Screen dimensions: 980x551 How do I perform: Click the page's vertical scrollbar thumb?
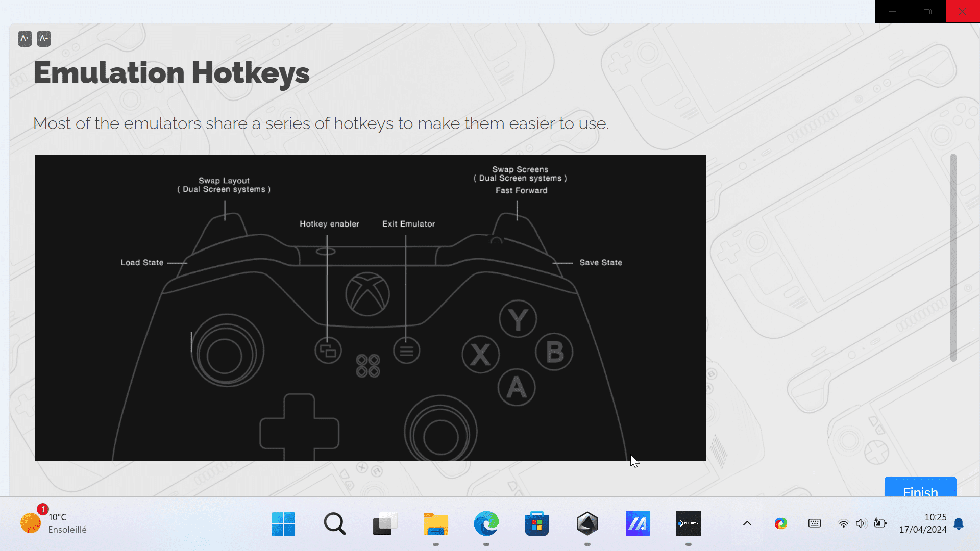point(953,258)
